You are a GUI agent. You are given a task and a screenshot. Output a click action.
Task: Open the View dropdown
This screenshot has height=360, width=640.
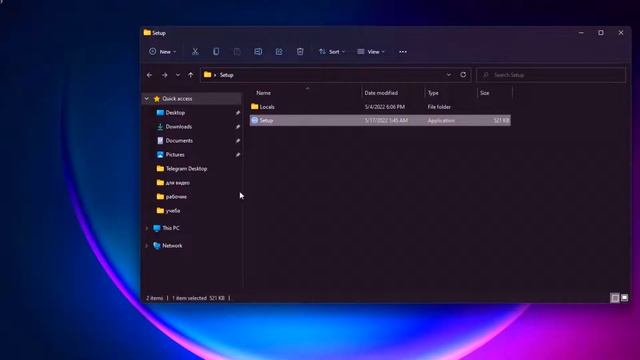coord(371,51)
